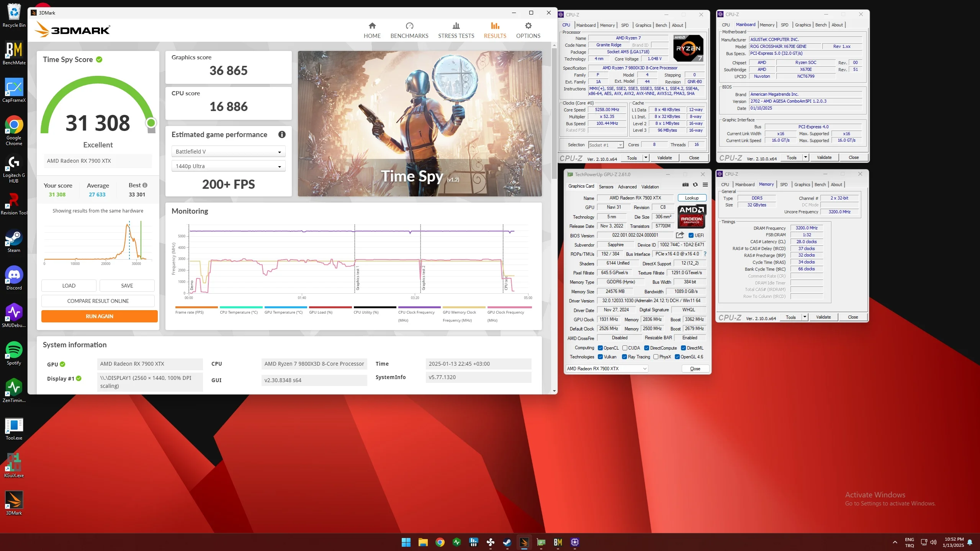Expand the Socket #1 selection dropdown
Viewport: 980px width, 551px height.
coord(606,145)
